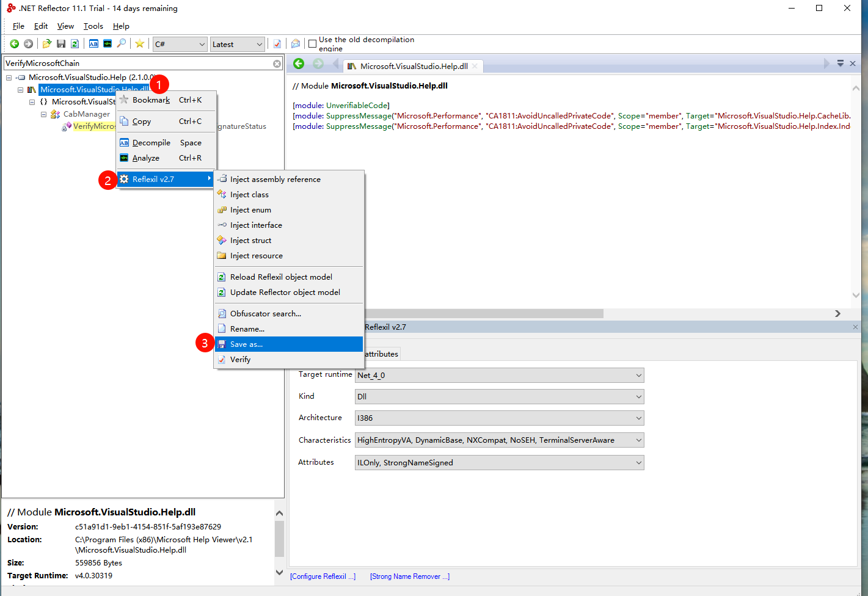
Task: Choose Copy in the context menu
Action: pos(167,122)
